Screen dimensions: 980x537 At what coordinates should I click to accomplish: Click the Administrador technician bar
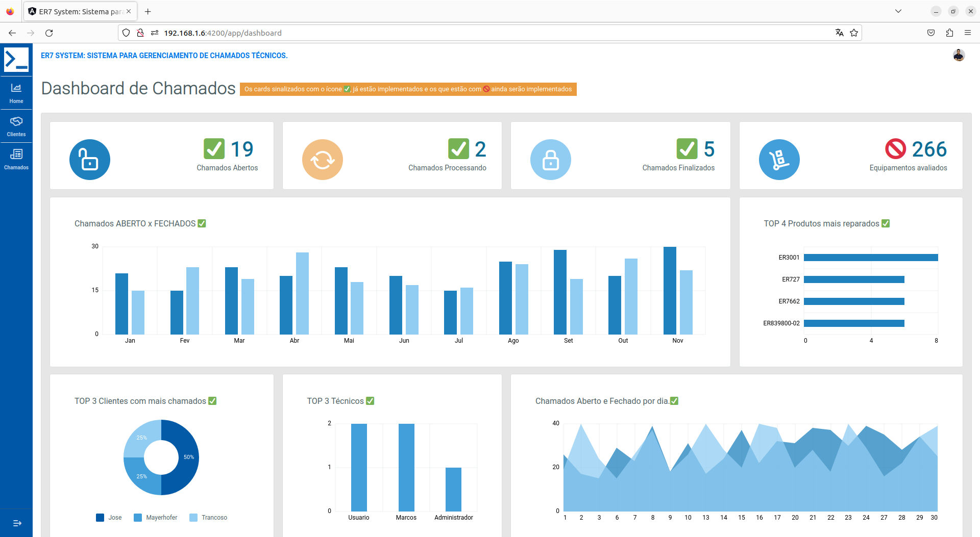pyautogui.click(x=453, y=490)
